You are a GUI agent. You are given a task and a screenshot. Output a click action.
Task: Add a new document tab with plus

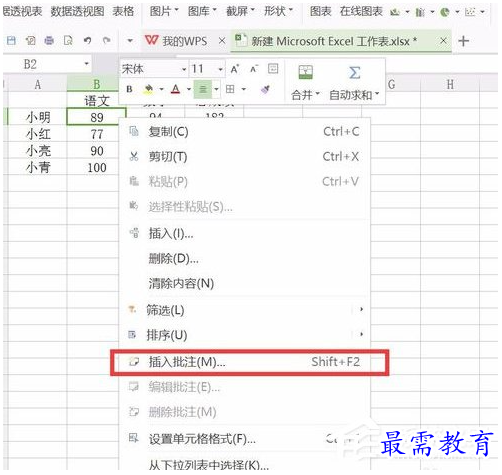463,41
